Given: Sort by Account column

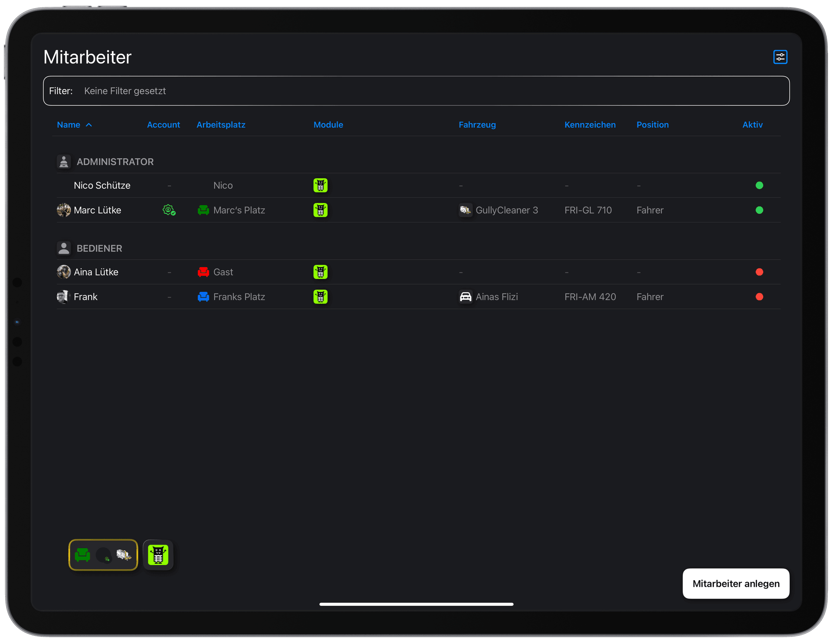Looking at the screenshot, I should click(163, 124).
